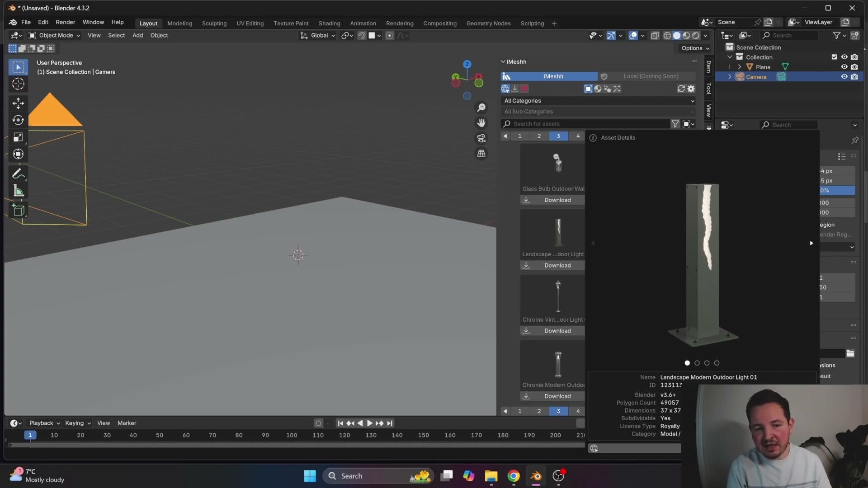Switch orthographic/perspective grid icon

point(481,154)
